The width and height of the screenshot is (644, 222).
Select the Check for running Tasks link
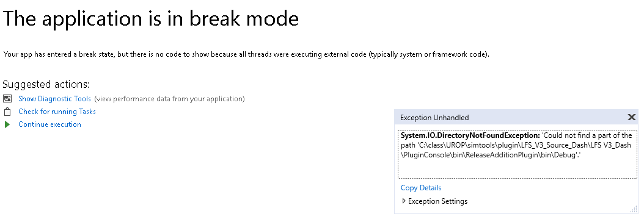pos(57,112)
